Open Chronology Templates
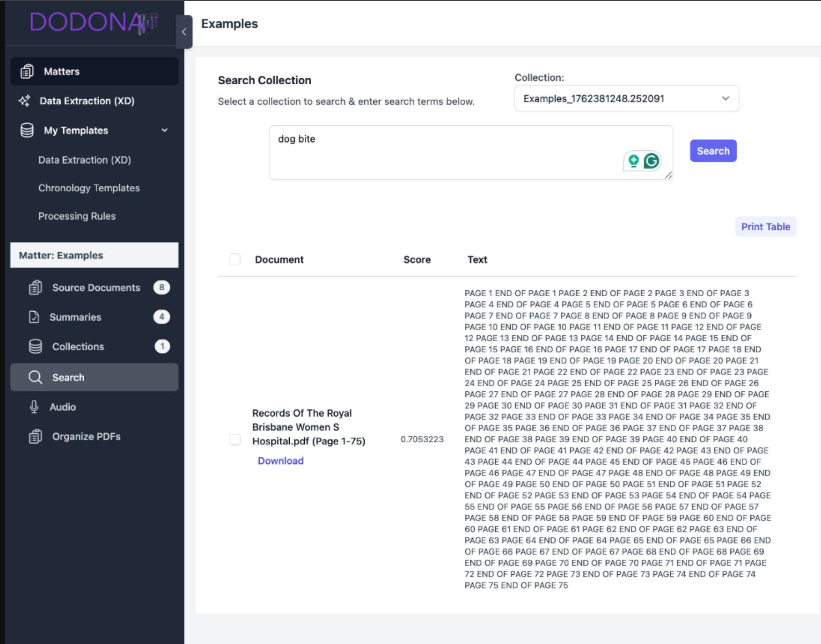 pyautogui.click(x=89, y=188)
